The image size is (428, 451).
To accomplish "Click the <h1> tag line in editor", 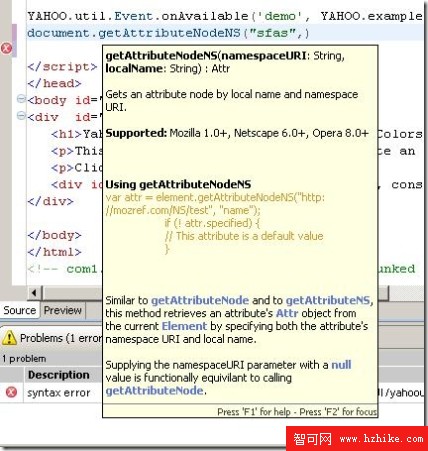I will pos(77,134).
